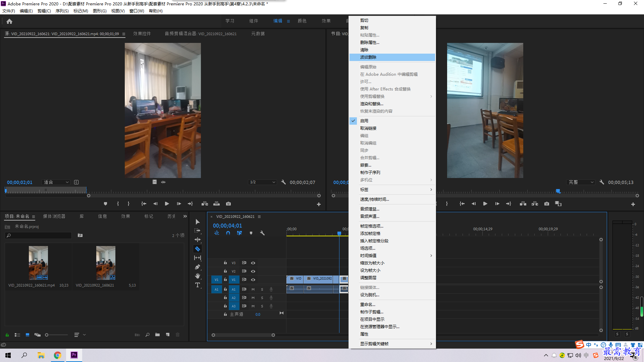Choose 波纹删除 from context menu
644x362 pixels.
tap(392, 57)
